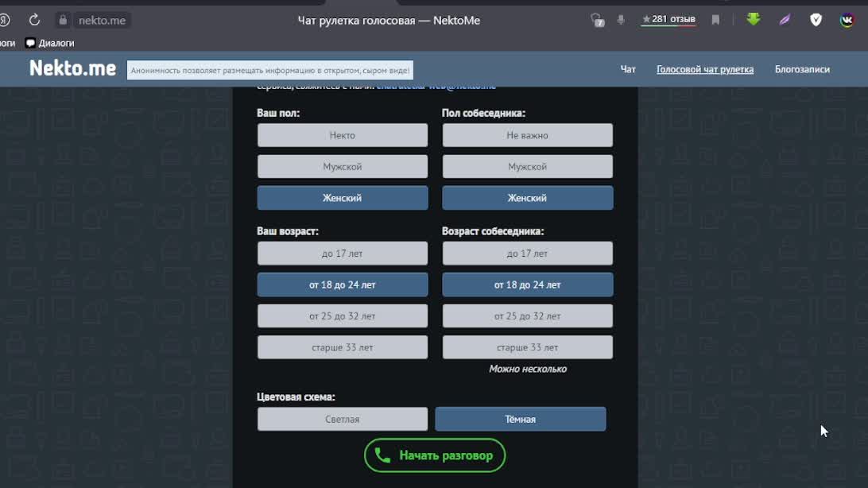Click the lock icon beside nekto.me

(x=63, y=20)
